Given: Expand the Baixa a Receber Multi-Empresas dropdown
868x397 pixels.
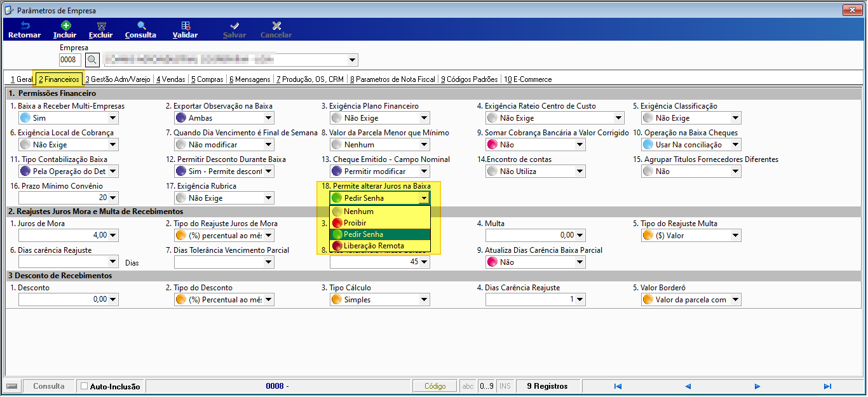Looking at the screenshot, I should [x=113, y=118].
